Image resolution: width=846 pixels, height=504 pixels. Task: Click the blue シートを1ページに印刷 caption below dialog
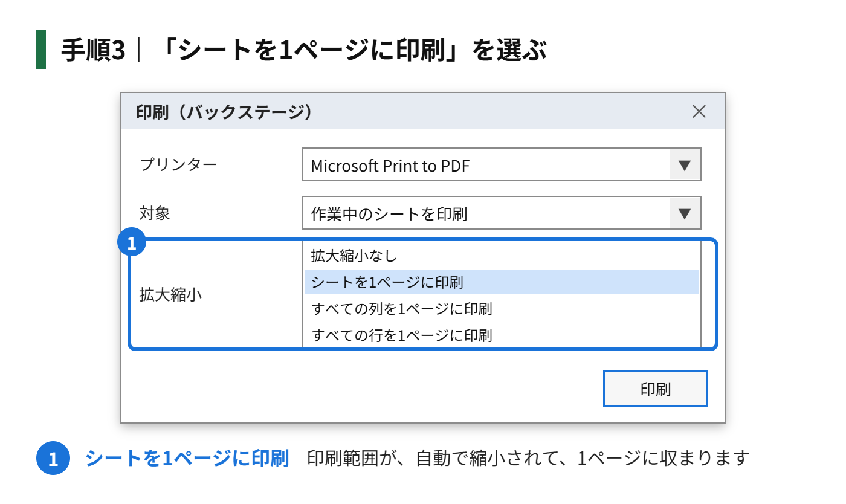(187, 458)
